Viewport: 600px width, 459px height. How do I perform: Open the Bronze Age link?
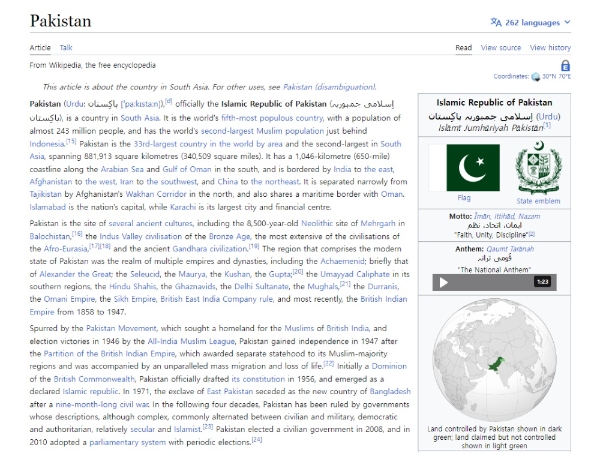pyautogui.click(x=229, y=236)
